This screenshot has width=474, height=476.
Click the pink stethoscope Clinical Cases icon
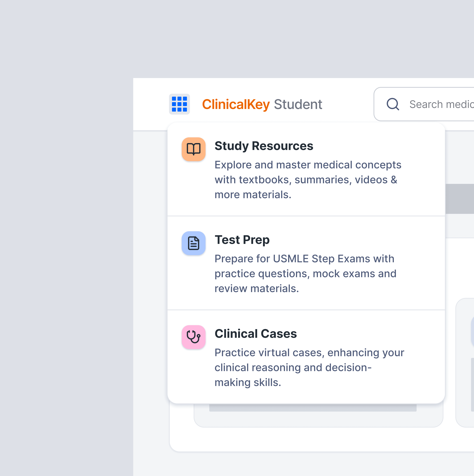193,337
